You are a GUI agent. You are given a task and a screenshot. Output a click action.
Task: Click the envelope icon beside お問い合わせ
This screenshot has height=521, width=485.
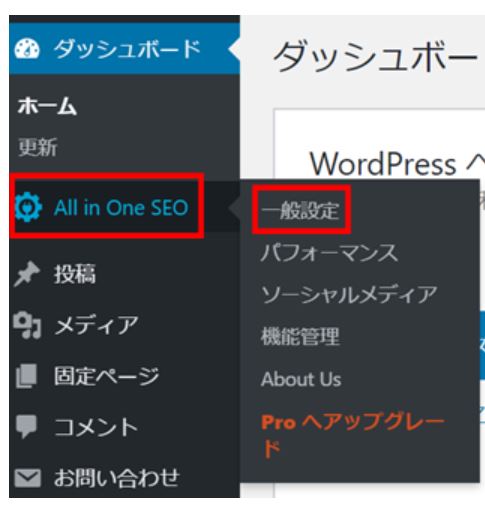pos(28,477)
